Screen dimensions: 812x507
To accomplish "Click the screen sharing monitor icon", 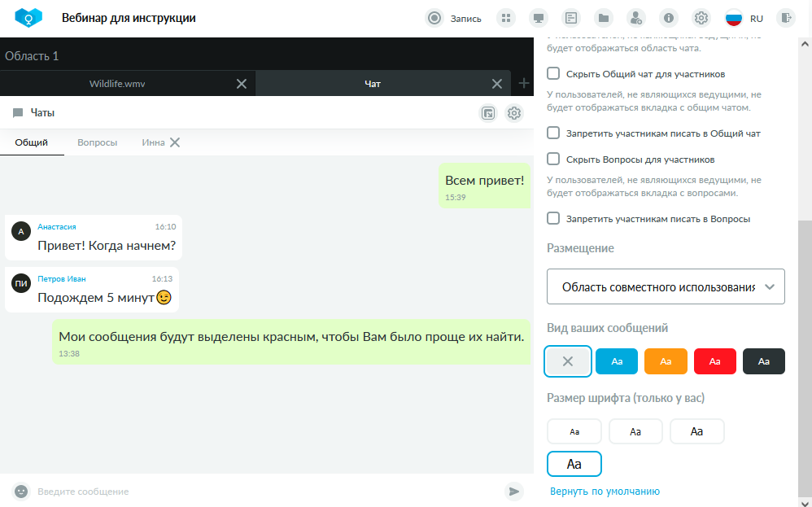I will pos(539,18).
